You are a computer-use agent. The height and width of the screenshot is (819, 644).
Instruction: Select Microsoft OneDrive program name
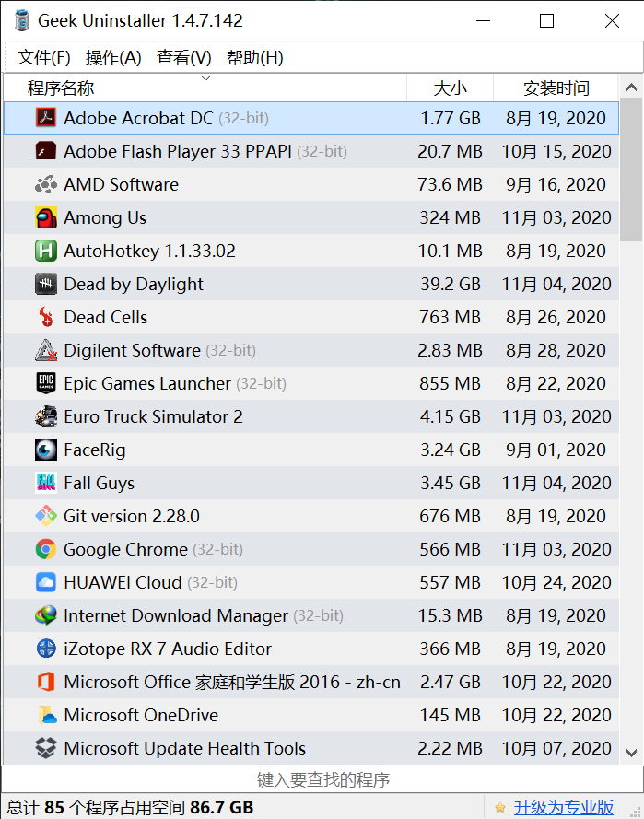tap(141, 715)
